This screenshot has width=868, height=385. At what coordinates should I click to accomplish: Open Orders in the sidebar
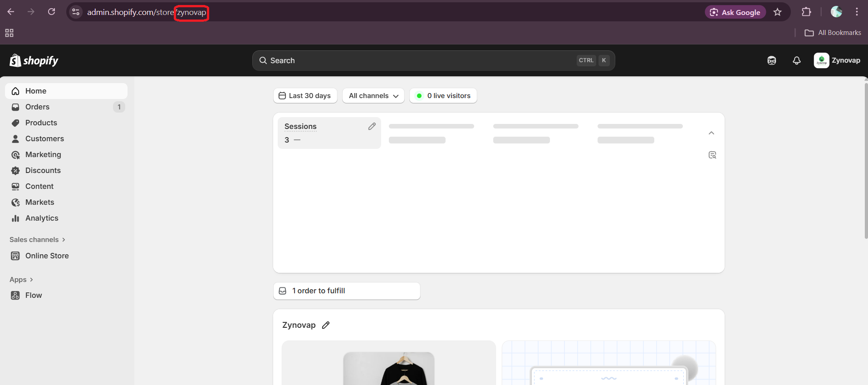pyautogui.click(x=66, y=107)
